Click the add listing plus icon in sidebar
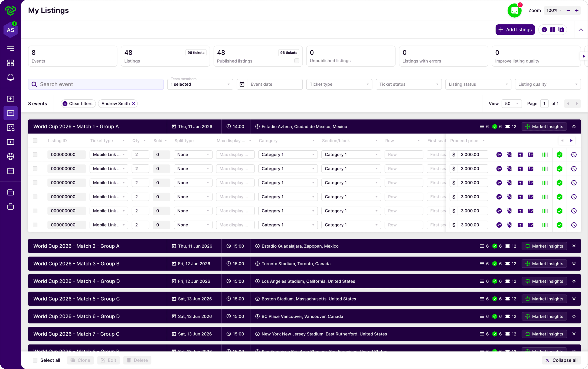 (x=11, y=99)
